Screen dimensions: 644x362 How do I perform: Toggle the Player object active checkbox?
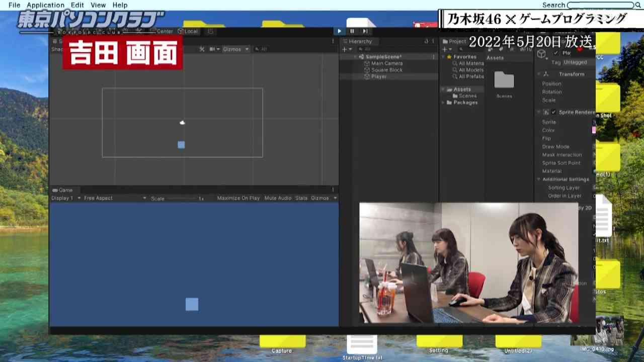pyautogui.click(x=556, y=53)
